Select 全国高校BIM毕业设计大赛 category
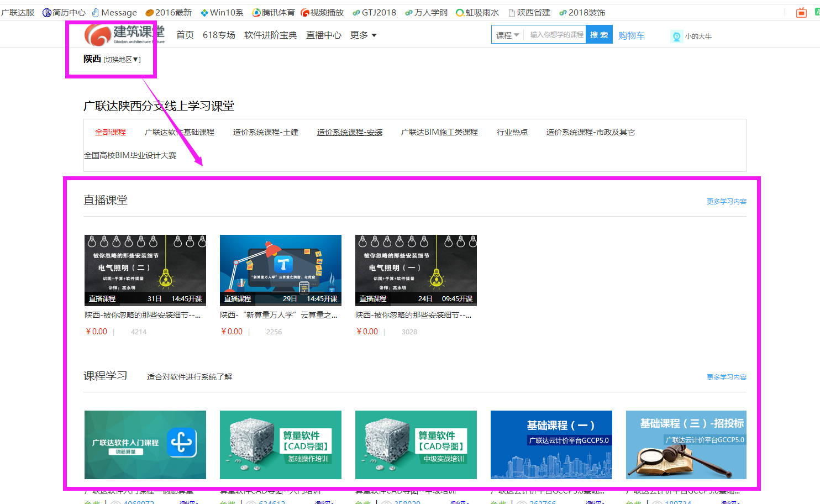The width and height of the screenshot is (820, 504). [x=130, y=155]
